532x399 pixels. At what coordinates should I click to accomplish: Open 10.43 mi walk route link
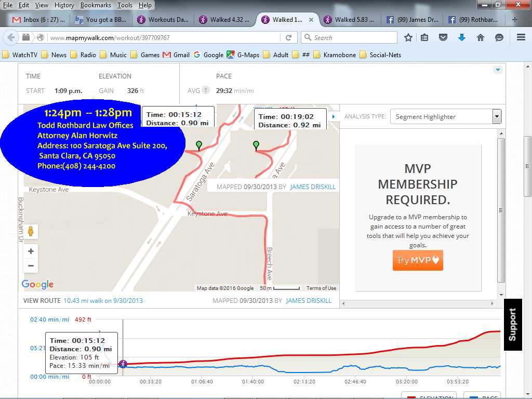(x=103, y=301)
